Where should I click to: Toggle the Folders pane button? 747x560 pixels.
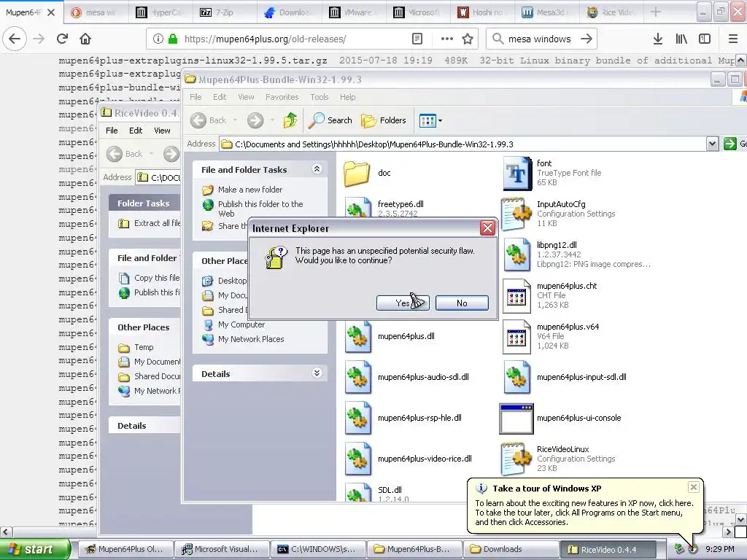click(x=384, y=120)
